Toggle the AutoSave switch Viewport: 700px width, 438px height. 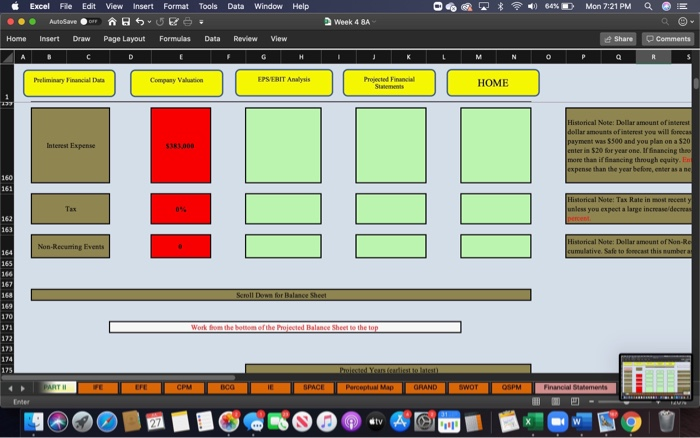click(x=89, y=21)
